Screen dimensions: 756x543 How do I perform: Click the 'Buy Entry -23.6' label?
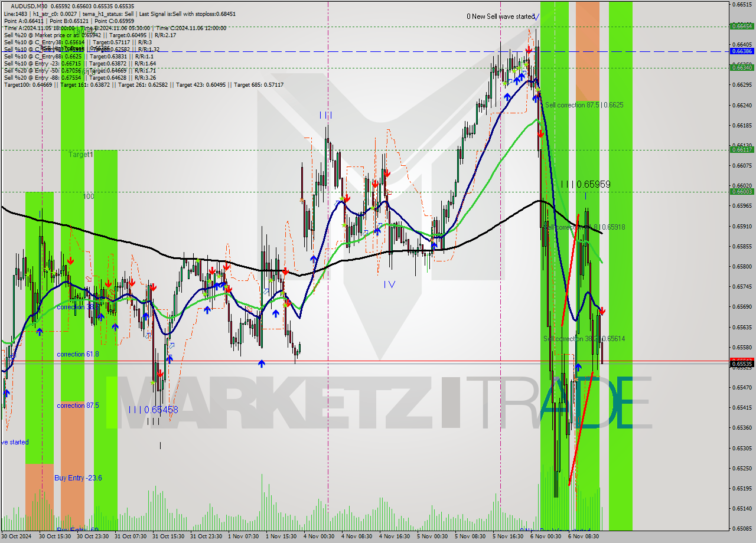[78, 477]
